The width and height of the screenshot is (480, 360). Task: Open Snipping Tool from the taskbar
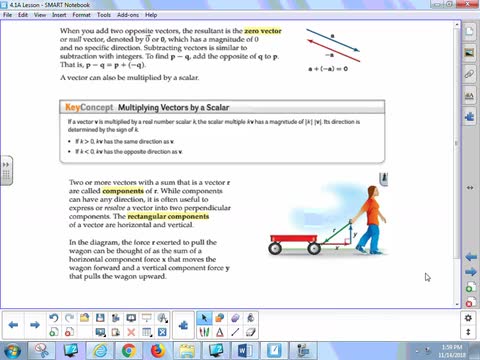pos(42,350)
